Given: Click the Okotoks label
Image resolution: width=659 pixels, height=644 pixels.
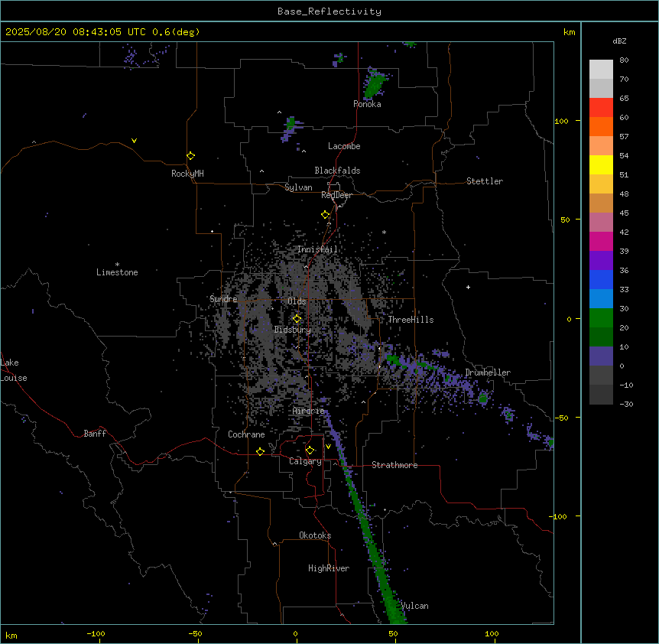Looking at the screenshot, I should 315,535.
